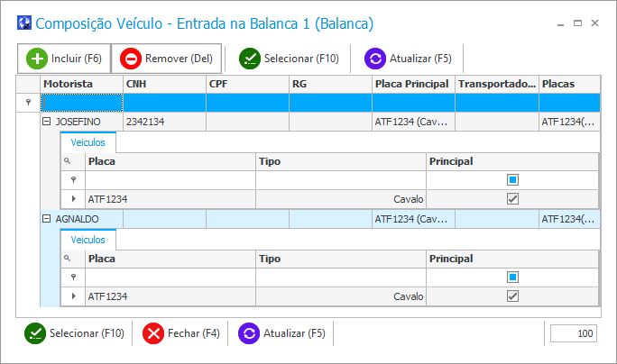
Task: Click the green plus Incluir (F6) icon
Action: (37, 59)
